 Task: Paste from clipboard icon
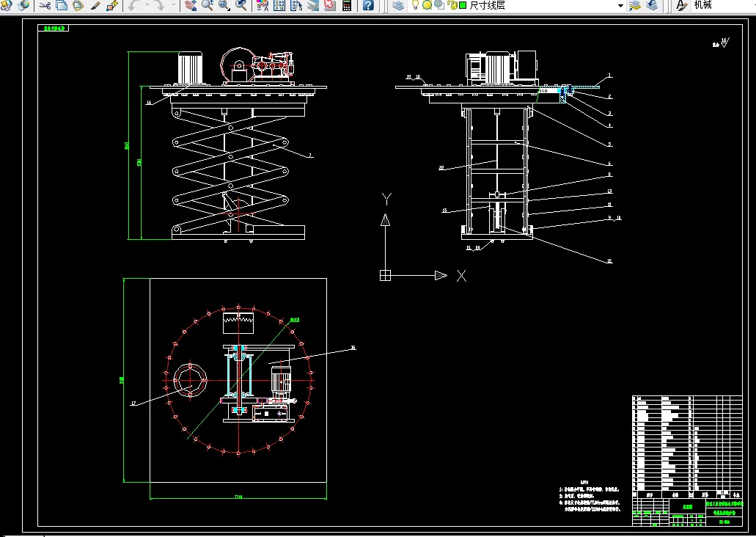[x=78, y=5]
